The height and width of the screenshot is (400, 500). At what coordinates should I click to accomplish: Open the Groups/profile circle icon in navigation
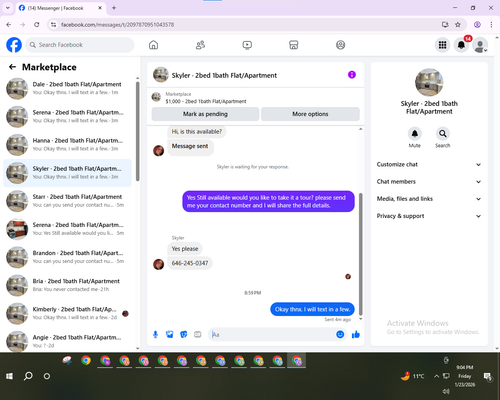[340, 45]
